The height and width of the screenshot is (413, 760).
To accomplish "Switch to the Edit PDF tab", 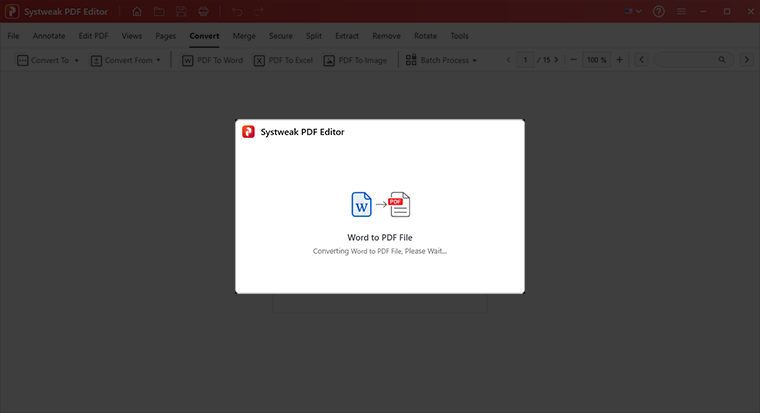I will 93,36.
